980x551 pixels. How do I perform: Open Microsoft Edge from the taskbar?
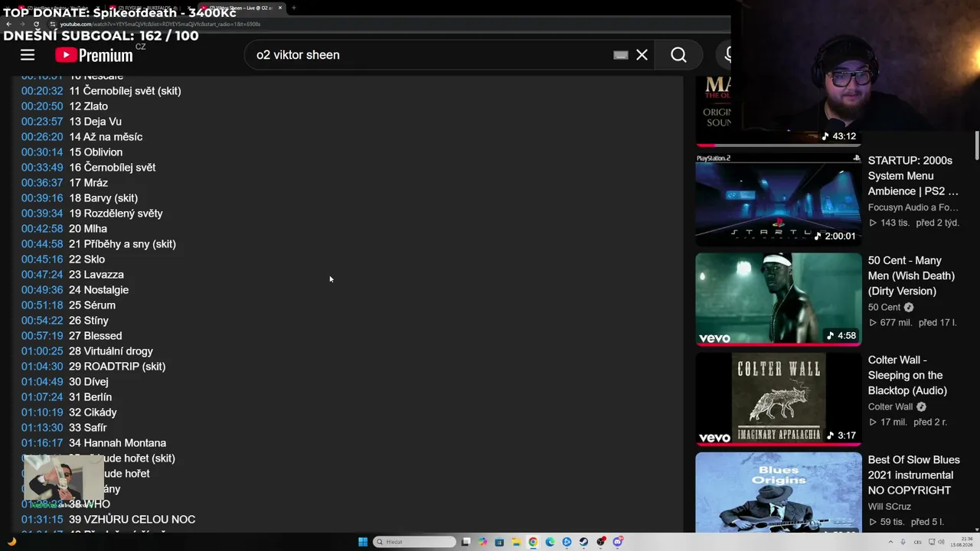(x=550, y=542)
